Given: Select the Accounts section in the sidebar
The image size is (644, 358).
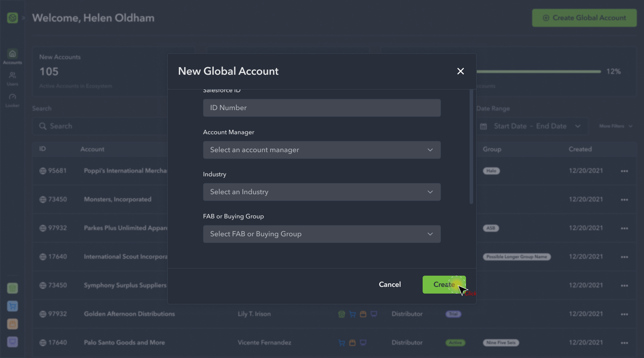Looking at the screenshot, I should tap(12, 54).
